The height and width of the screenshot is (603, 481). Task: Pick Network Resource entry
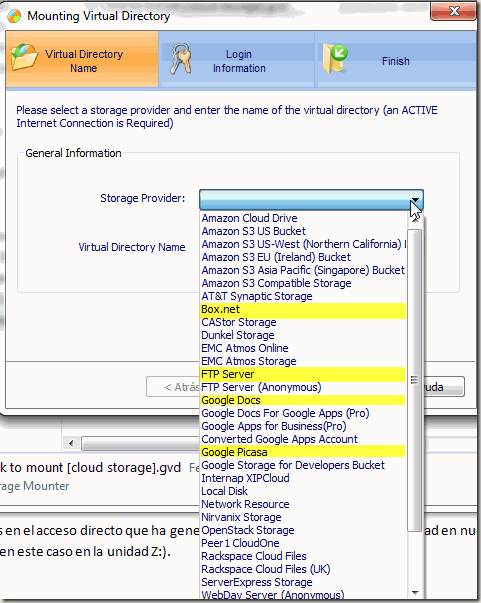click(x=303, y=504)
